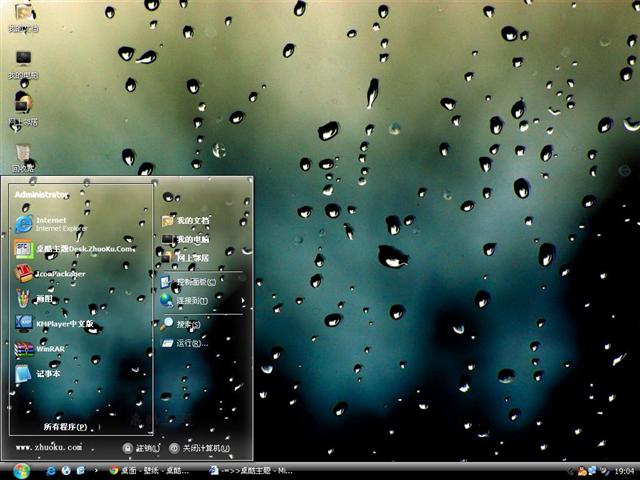Expand the 连接到(T) submenu

190,300
